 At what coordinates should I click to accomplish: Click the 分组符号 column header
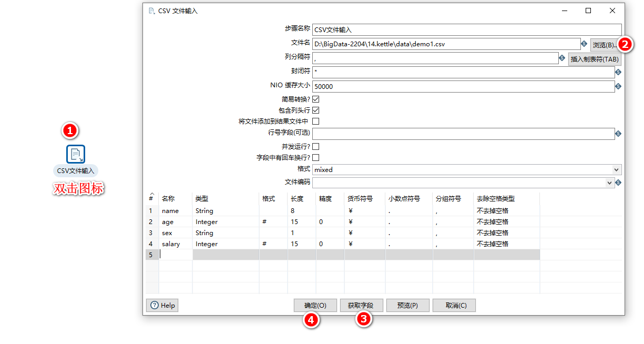(453, 199)
